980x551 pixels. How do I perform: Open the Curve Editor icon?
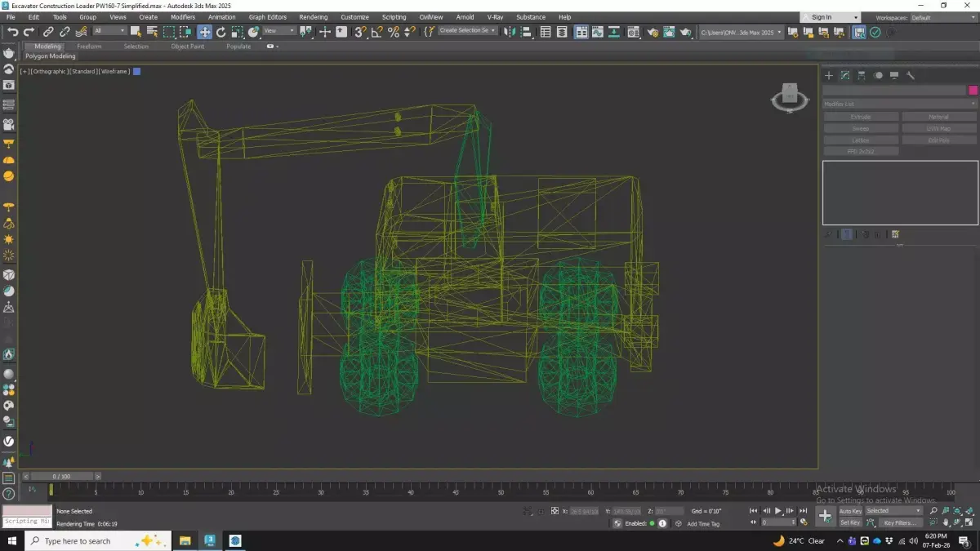[x=598, y=32]
